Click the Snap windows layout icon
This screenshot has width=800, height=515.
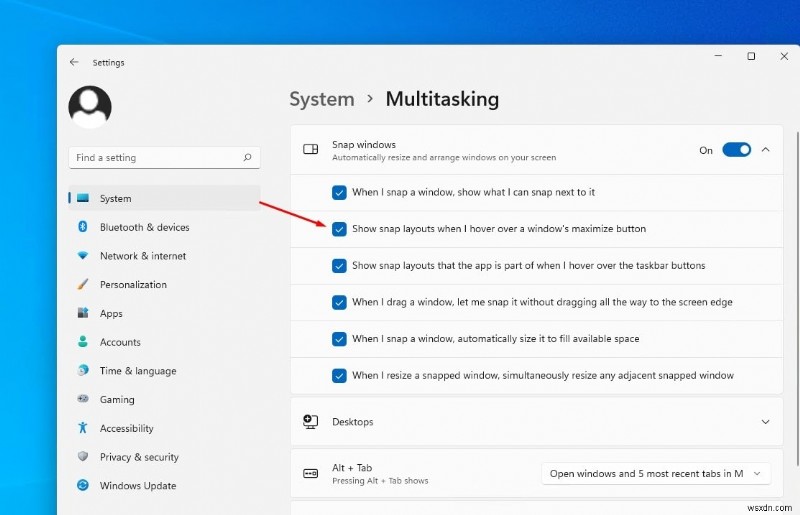311,149
